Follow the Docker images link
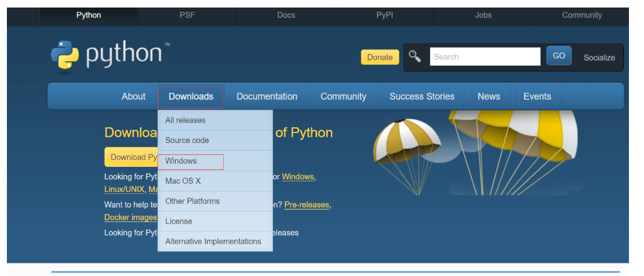 point(130,217)
